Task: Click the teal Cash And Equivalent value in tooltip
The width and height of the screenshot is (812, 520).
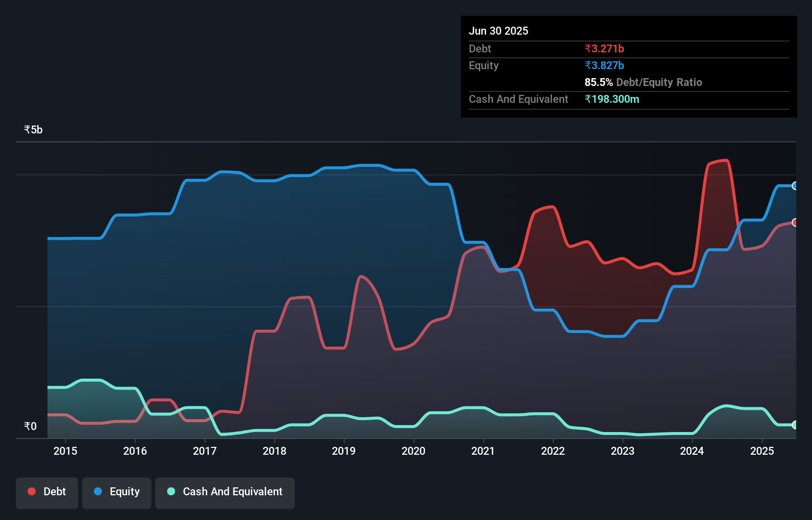Action: [x=612, y=99]
